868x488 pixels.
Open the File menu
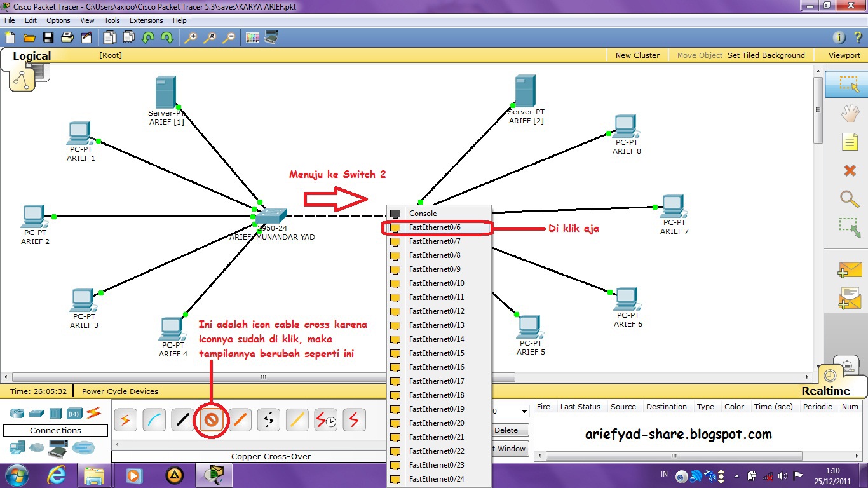point(10,20)
